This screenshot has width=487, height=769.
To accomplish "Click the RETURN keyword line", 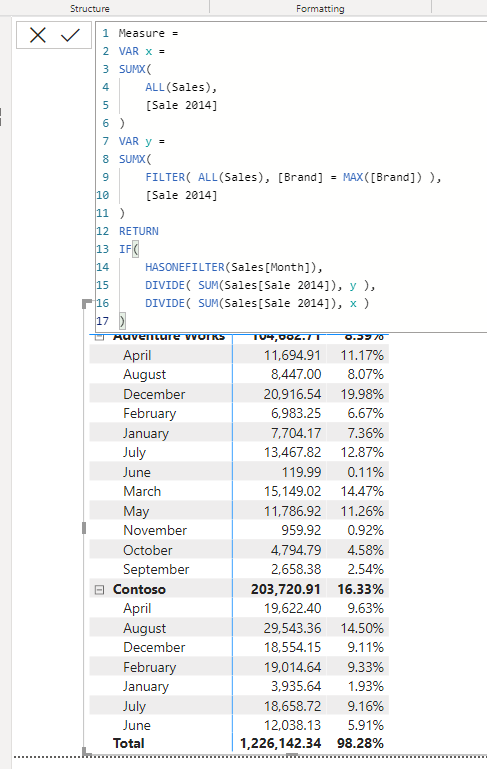I will 139,231.
